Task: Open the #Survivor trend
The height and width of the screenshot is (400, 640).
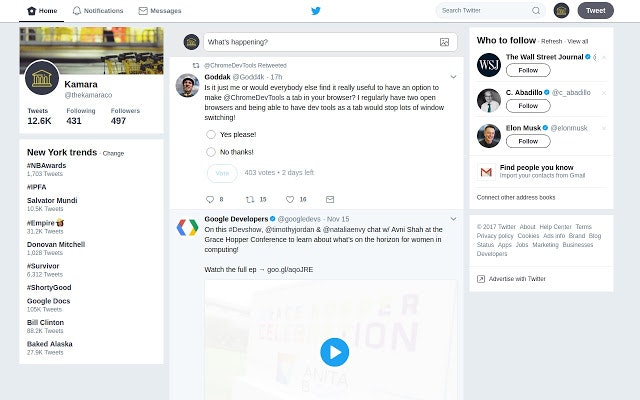Action: coord(43,266)
